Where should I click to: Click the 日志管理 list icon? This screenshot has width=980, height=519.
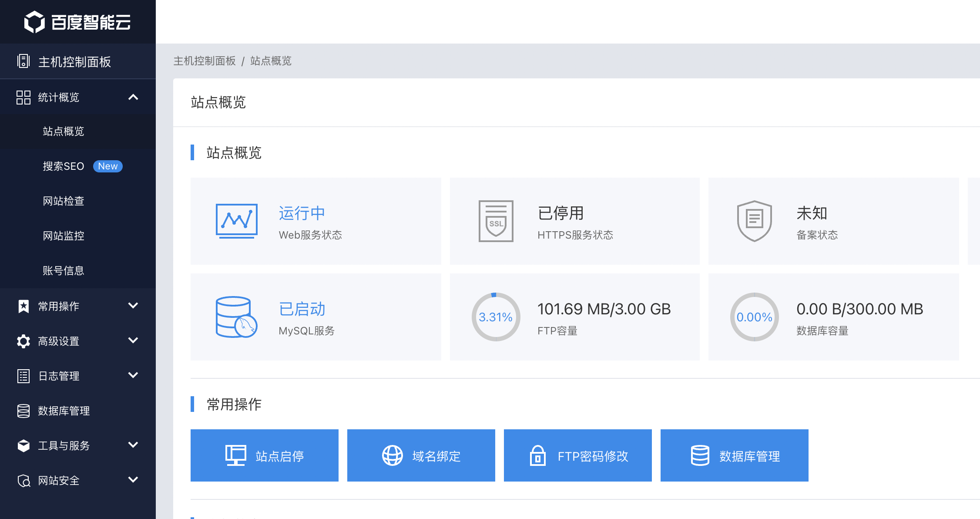click(x=23, y=376)
